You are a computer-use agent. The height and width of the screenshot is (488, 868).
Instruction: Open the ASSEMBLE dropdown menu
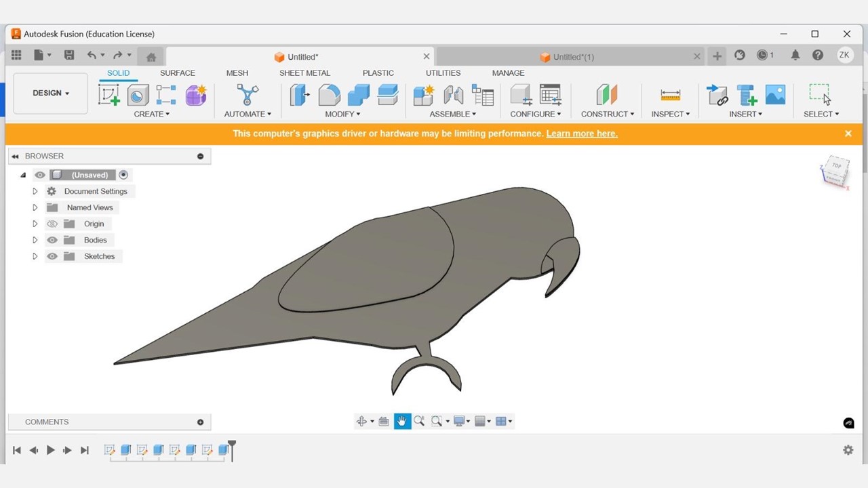tap(452, 114)
